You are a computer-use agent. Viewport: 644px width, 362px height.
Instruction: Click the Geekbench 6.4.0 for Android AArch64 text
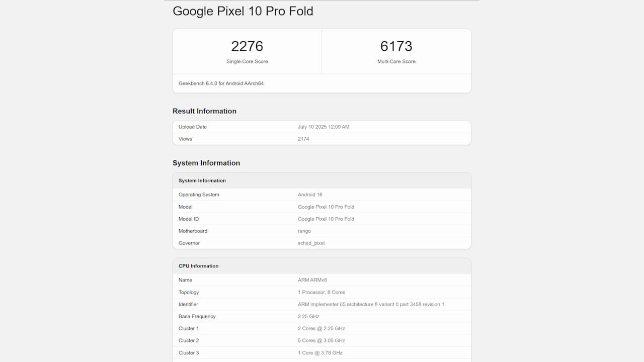pyautogui.click(x=220, y=83)
